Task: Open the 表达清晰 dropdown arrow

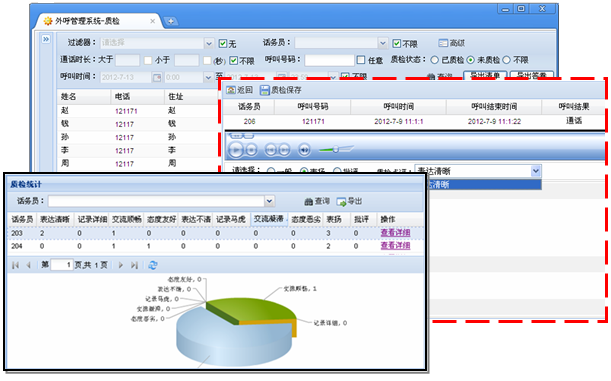Action: click(536, 171)
